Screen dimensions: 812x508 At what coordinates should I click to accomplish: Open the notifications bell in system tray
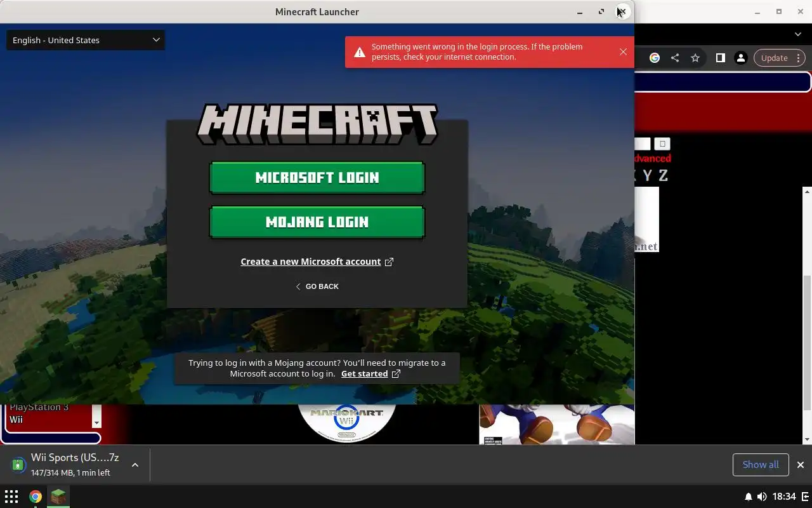(749, 497)
